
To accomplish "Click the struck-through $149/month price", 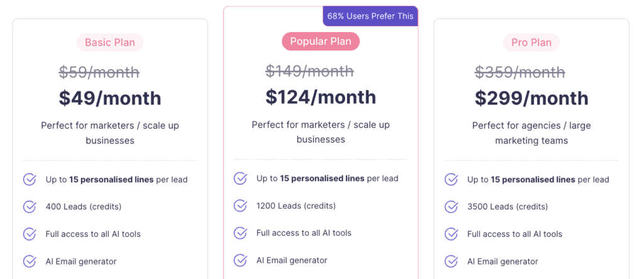I will (309, 71).
